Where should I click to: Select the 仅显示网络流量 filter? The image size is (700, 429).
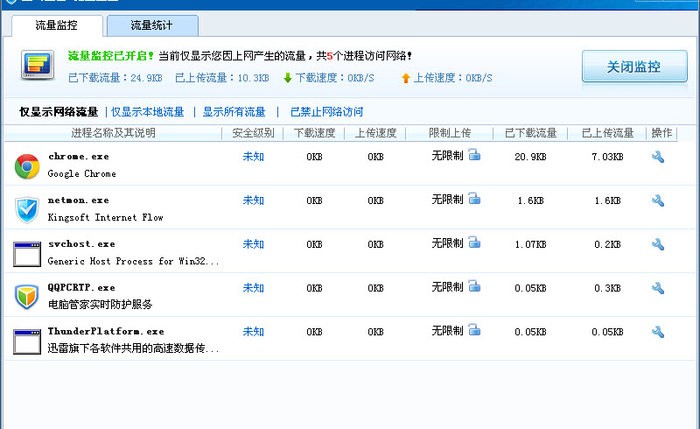(58, 112)
